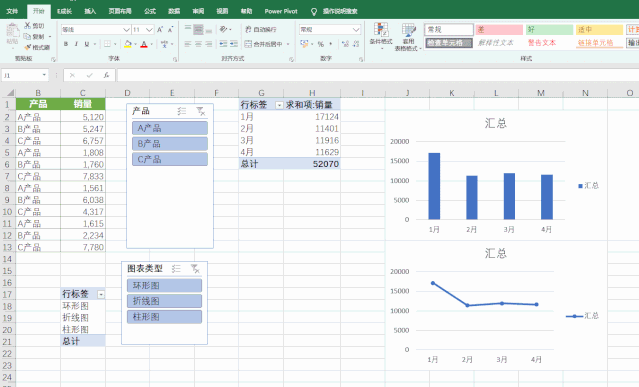This screenshot has height=387, width=639.
Task: Switch to the 数据 (Data) tab
Action: (174, 11)
